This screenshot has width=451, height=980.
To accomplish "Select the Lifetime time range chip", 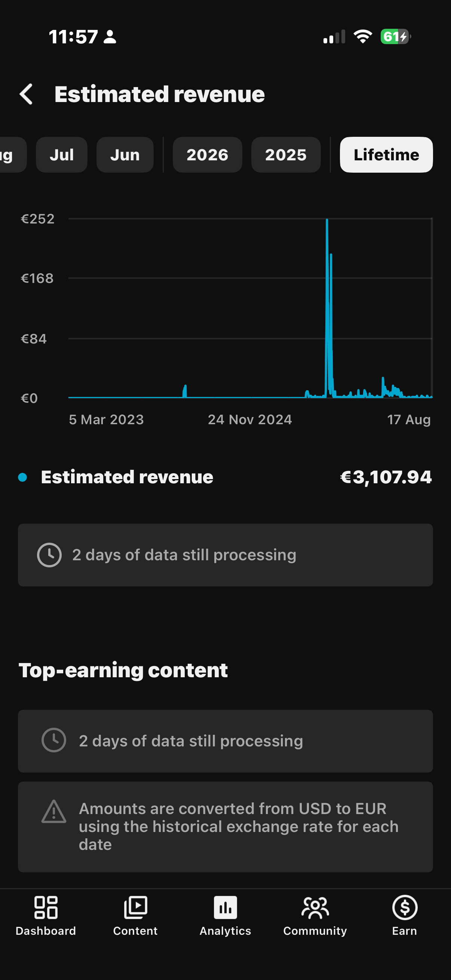I will (386, 155).
